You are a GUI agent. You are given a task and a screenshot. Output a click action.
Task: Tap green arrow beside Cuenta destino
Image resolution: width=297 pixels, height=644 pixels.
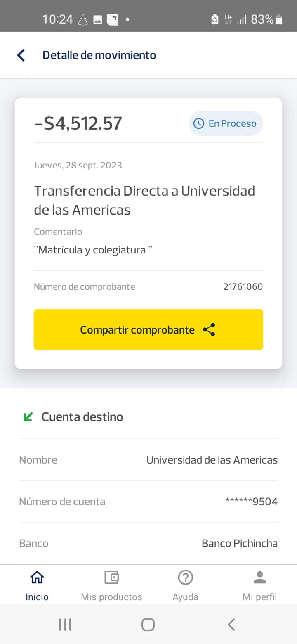(x=28, y=417)
